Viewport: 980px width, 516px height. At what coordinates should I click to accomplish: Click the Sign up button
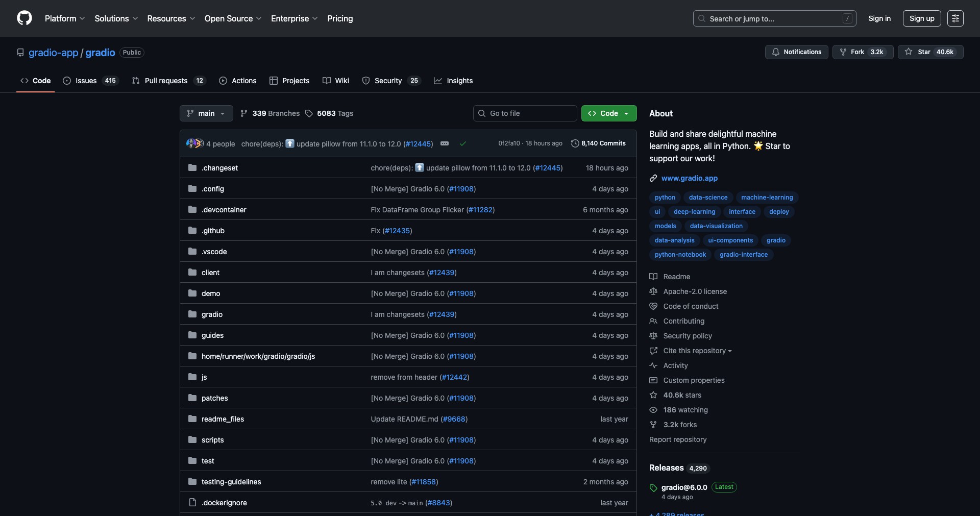pyautogui.click(x=922, y=18)
